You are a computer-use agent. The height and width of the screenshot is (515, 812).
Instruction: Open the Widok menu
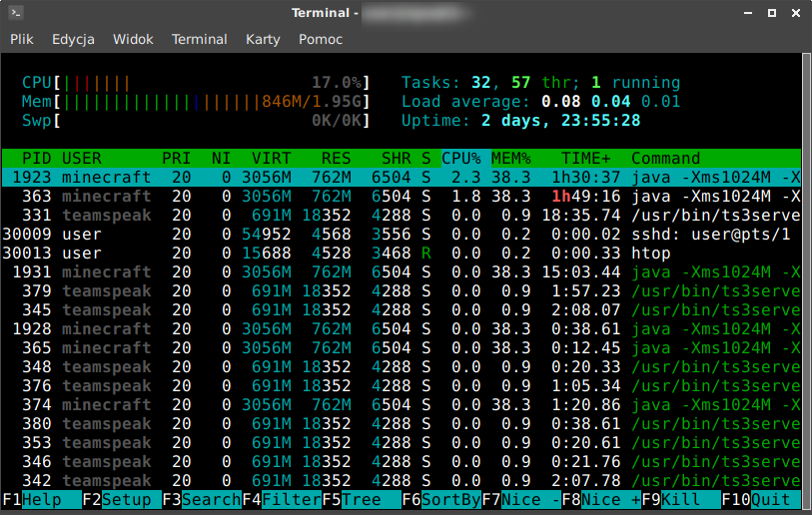(x=133, y=39)
